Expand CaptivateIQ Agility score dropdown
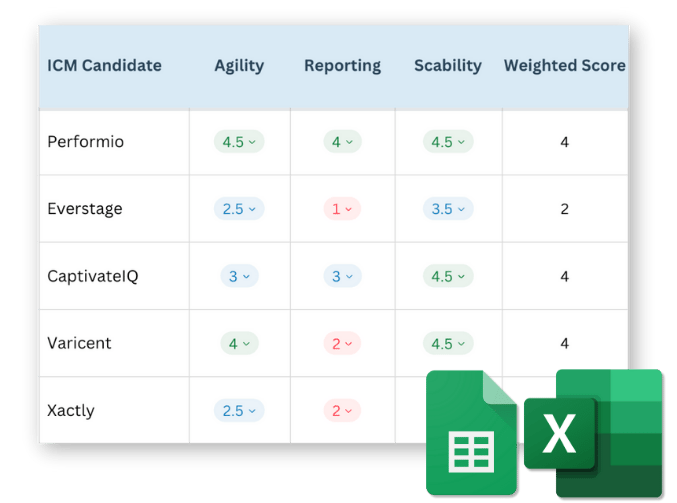Viewport: 677px width, 503px height. (x=239, y=276)
